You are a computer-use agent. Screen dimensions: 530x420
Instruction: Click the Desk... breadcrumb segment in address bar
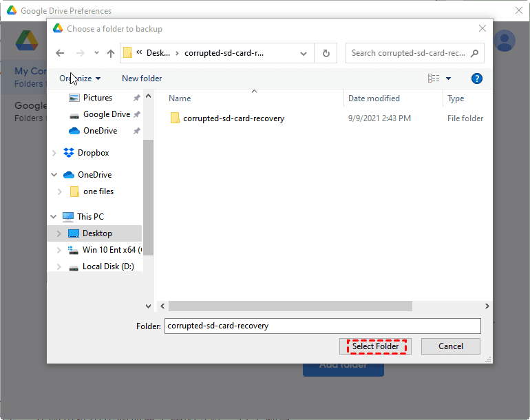pyautogui.click(x=158, y=53)
